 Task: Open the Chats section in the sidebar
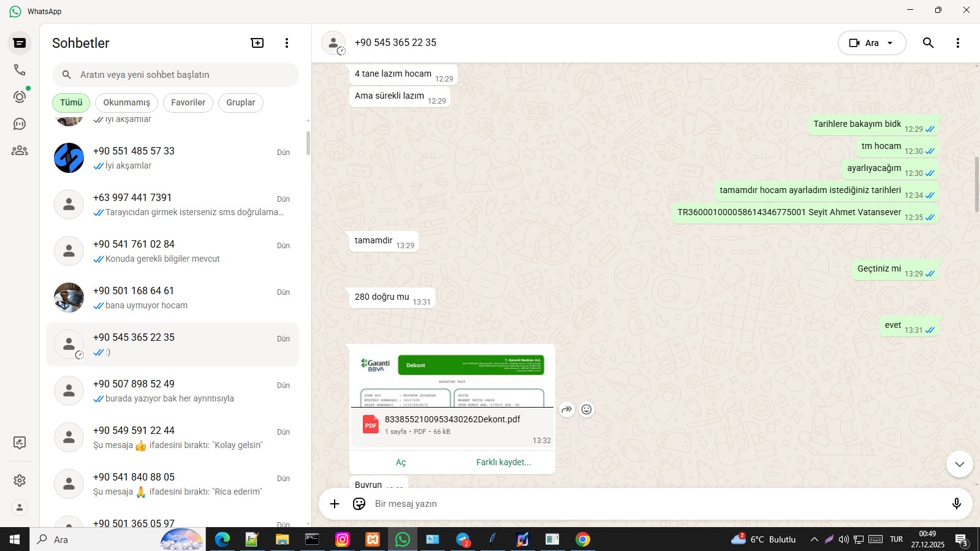point(20,43)
